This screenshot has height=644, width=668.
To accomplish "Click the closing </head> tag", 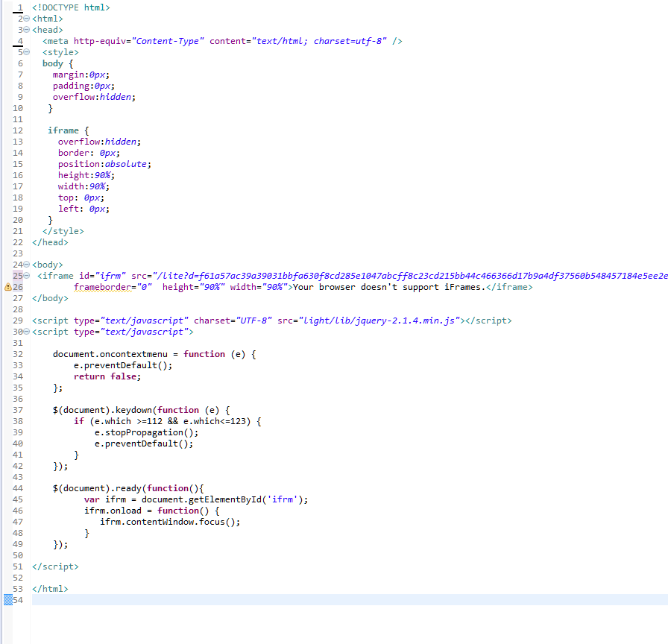I will click(x=50, y=242).
